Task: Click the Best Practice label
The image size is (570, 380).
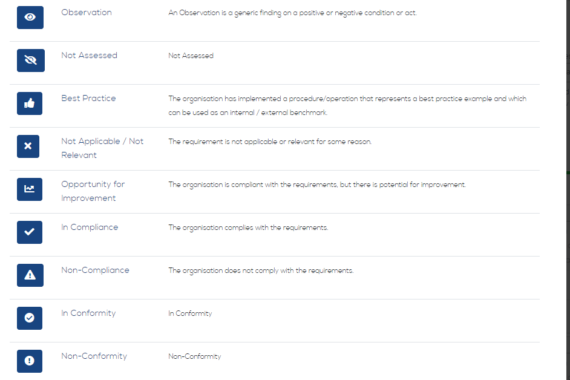Action: 88,98
